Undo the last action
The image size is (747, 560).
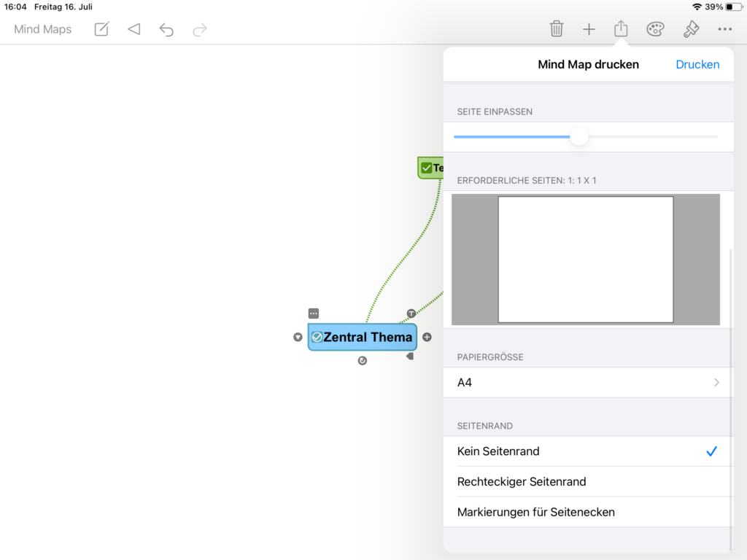[x=166, y=29]
